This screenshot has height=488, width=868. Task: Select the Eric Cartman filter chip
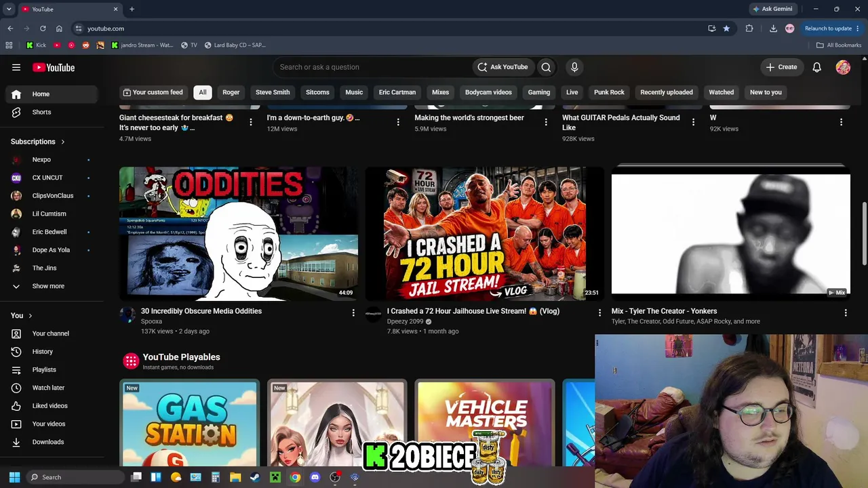coord(397,92)
